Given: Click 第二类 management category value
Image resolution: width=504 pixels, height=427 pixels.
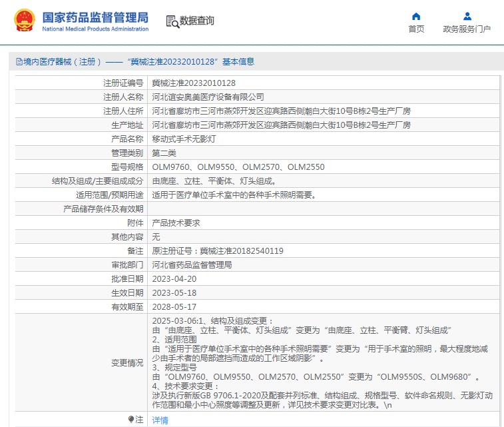Looking at the screenshot, I should click(164, 153).
